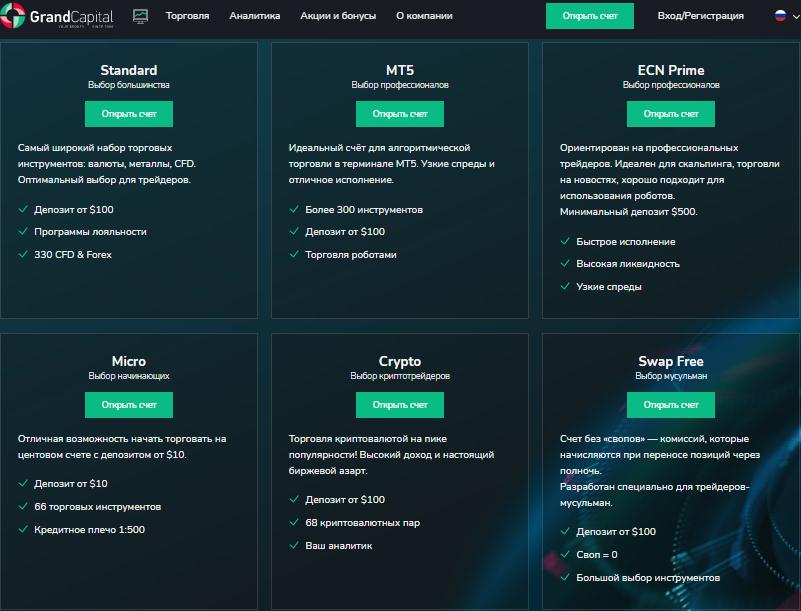801x611 pixels.
Task: Click Открыть счет in the Crypto card
Action: 400,405
